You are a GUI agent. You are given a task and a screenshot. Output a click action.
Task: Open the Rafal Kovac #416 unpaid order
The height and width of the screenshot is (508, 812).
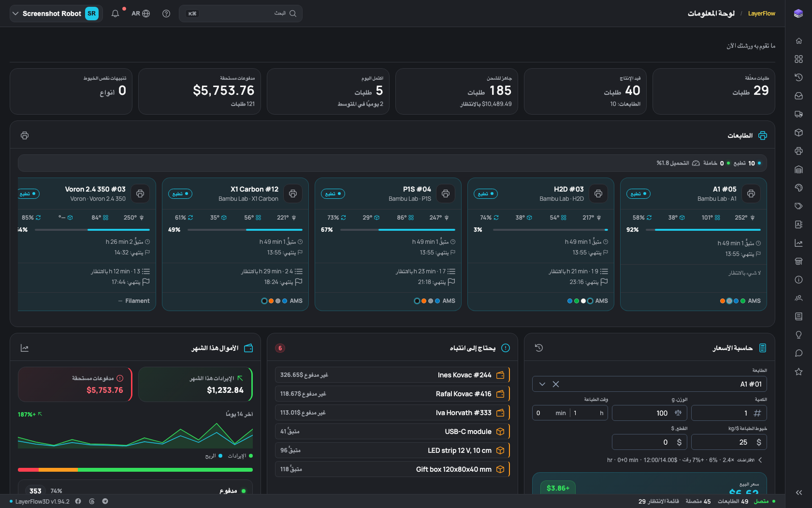[x=392, y=394]
